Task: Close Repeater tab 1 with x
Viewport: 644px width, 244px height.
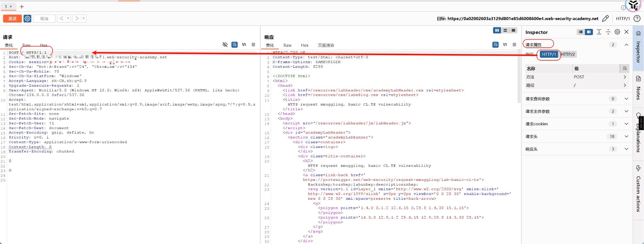Action: tap(11, 6)
